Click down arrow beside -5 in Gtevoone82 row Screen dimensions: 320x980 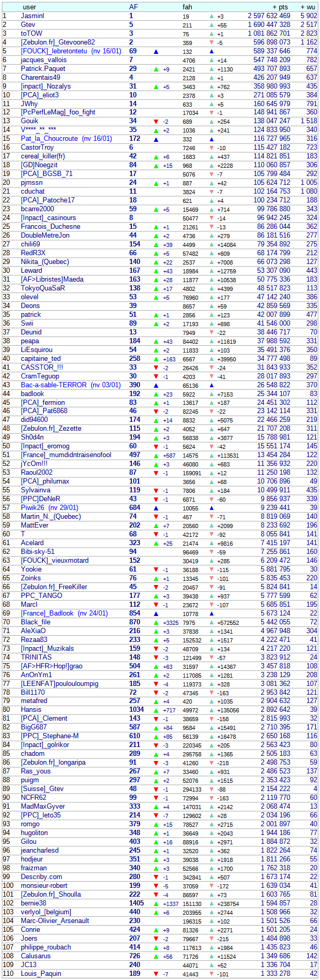tap(211, 42)
